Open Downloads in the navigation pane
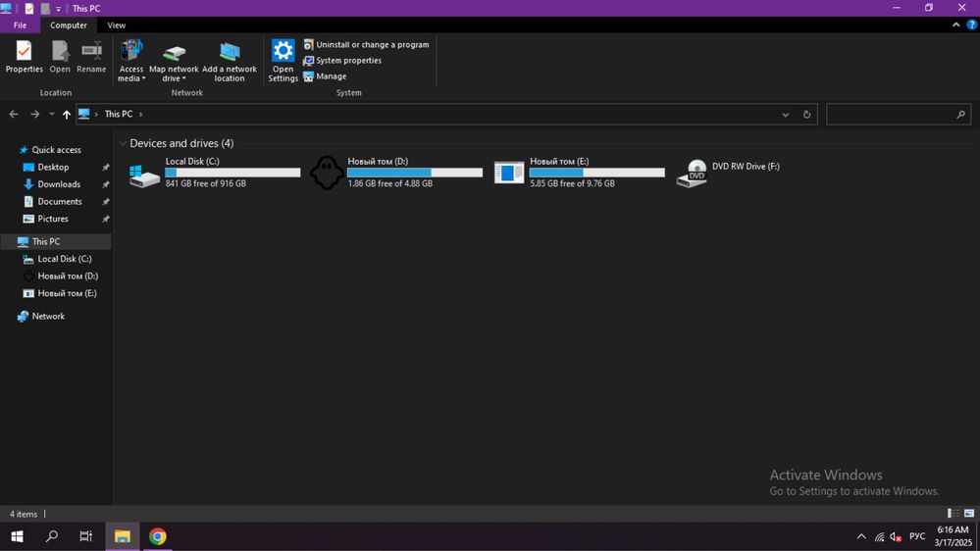The image size is (980, 551). 59,184
